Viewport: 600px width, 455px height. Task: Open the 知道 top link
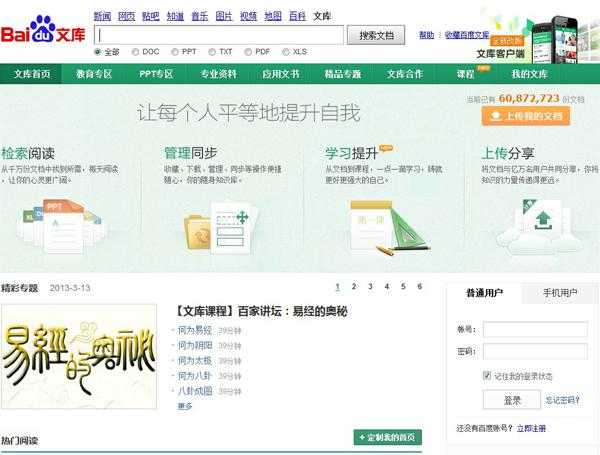click(x=175, y=16)
